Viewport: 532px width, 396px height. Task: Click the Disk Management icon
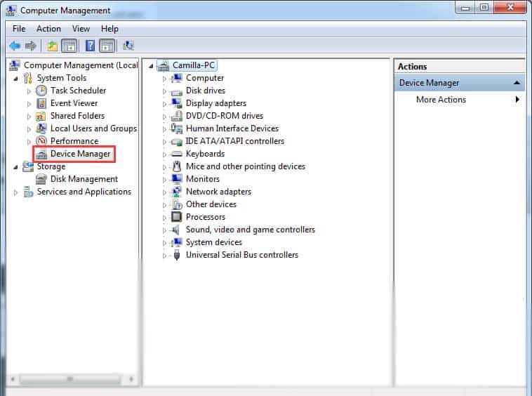pyautogui.click(x=41, y=179)
